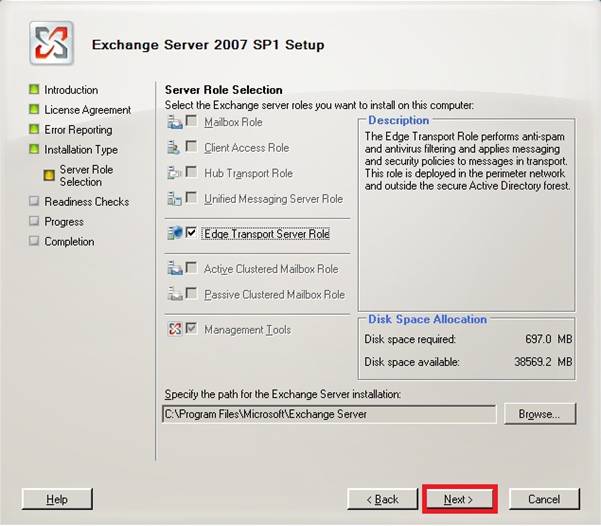Image resolution: width=601 pixels, height=526 pixels.
Task: Click the Exchange Server 2007 SP1 Setup title
Action: pyautogui.click(x=208, y=44)
